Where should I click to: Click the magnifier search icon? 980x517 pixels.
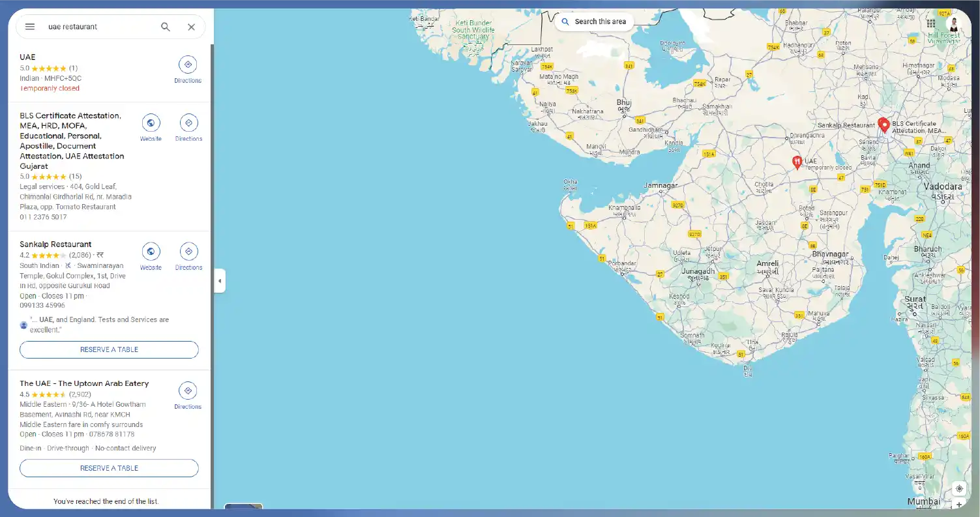(166, 27)
